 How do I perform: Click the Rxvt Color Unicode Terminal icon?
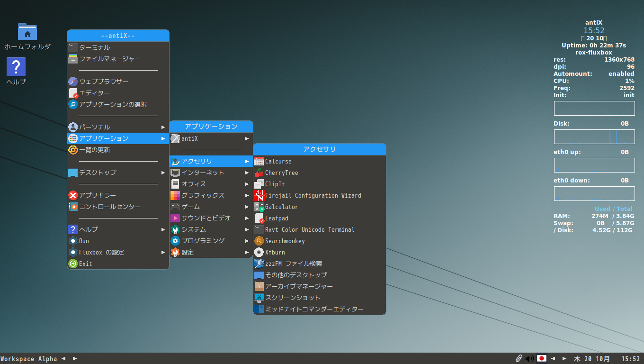point(259,229)
